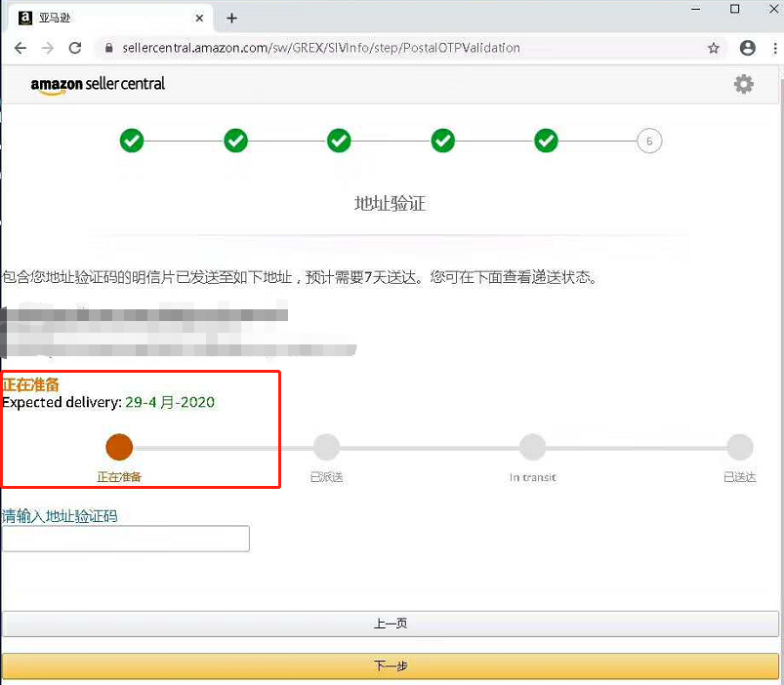Click the 上一页 previous page button
The image size is (784, 685).
[391, 624]
